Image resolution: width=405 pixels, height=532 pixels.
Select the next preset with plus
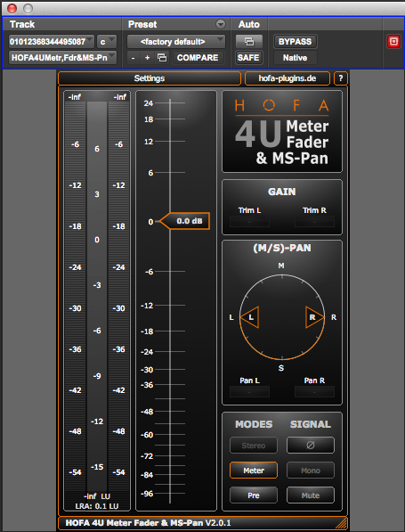(148, 58)
